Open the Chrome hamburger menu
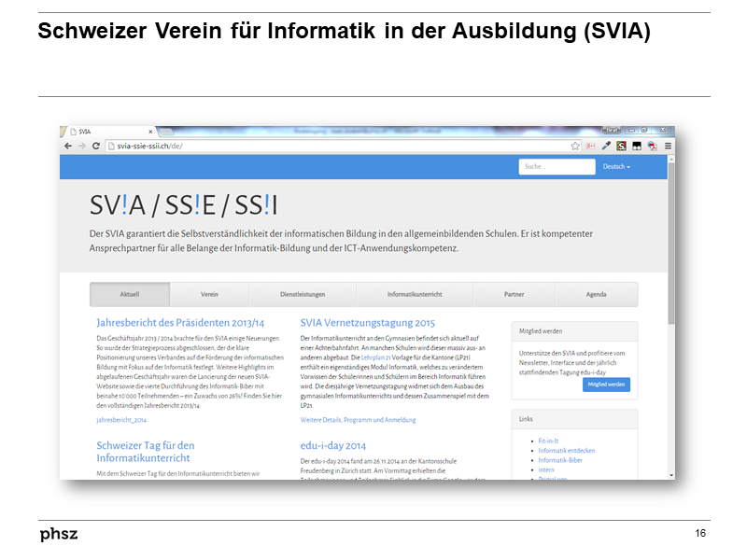The image size is (747, 560). click(668, 146)
